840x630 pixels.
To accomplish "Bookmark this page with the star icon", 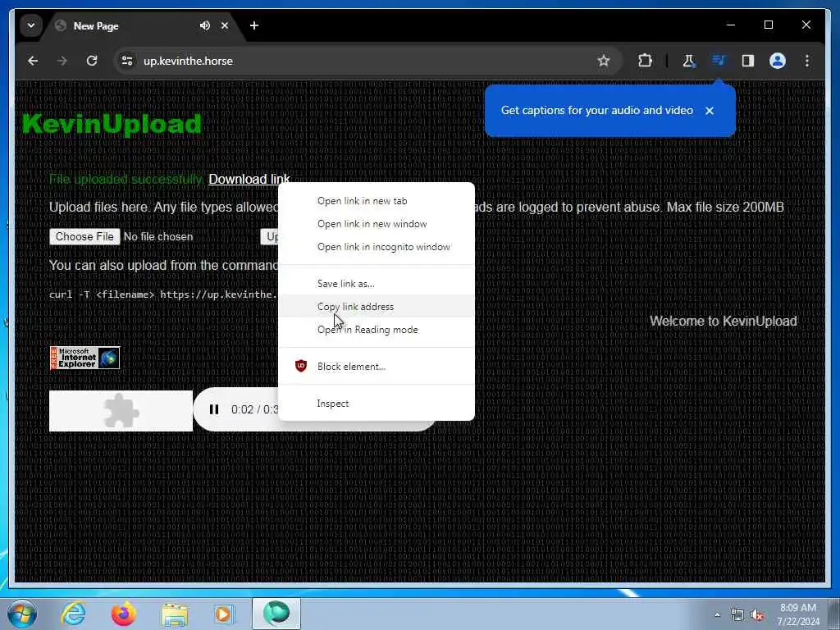I will point(604,61).
